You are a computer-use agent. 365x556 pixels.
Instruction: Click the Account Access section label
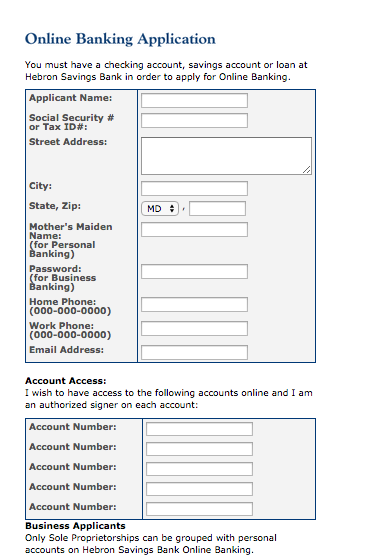coord(66,381)
